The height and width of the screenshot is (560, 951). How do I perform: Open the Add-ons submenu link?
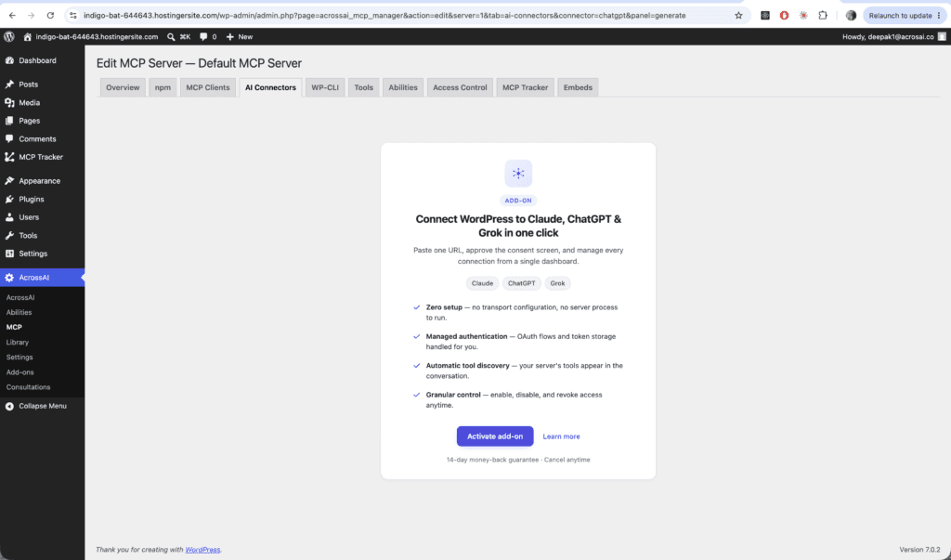coord(20,371)
